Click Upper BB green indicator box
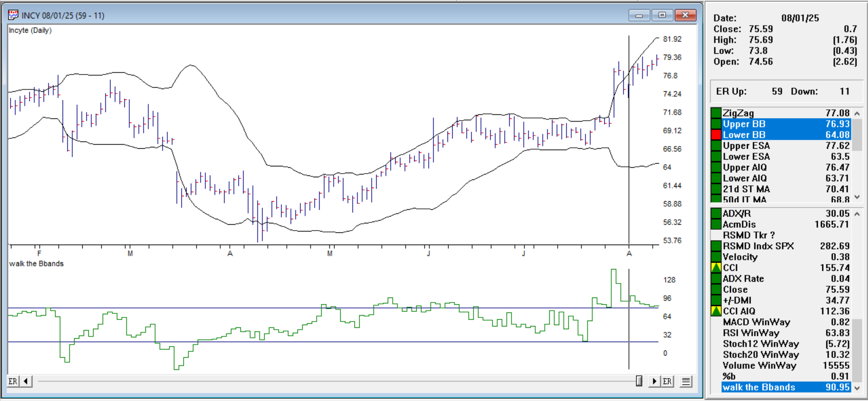 [x=716, y=124]
